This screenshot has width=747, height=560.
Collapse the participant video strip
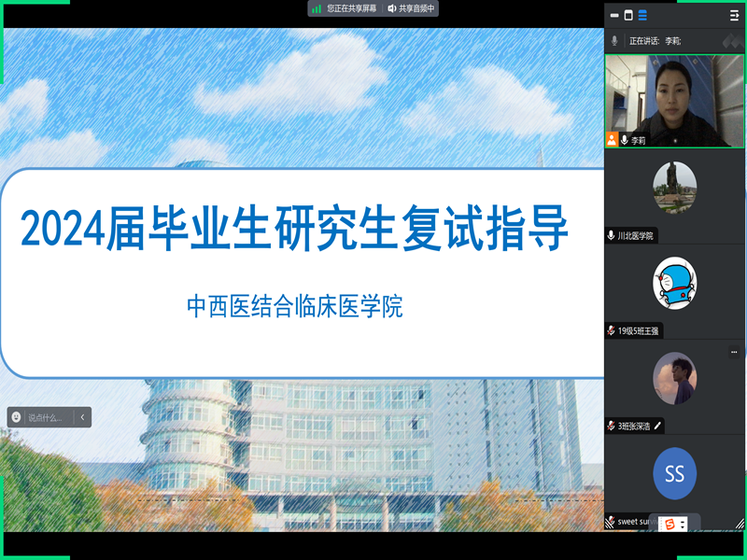coord(734,15)
